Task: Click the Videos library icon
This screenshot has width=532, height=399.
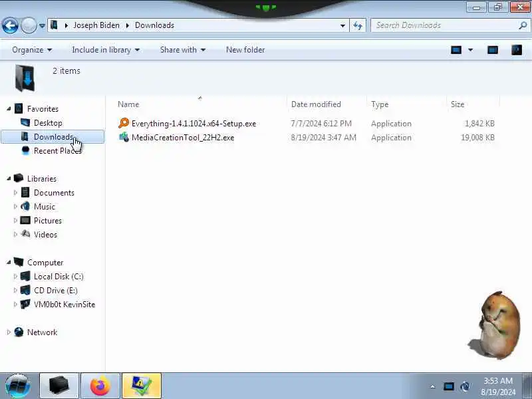Action: pyautogui.click(x=25, y=234)
